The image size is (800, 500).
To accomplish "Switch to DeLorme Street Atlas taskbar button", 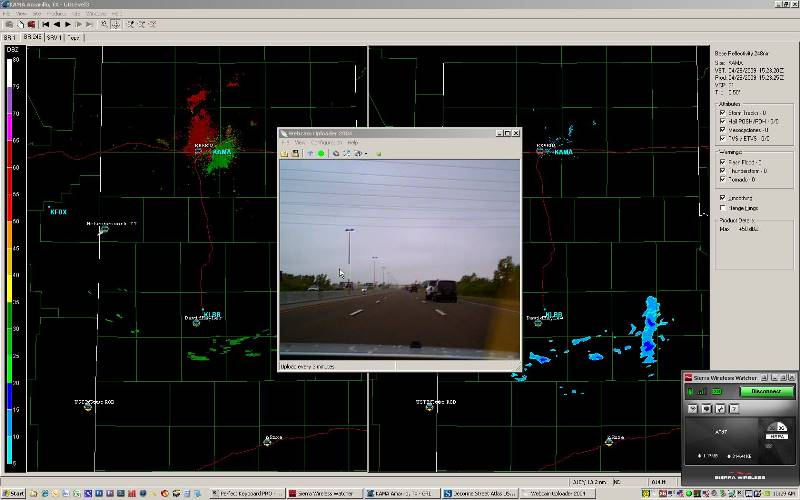I will [480, 493].
